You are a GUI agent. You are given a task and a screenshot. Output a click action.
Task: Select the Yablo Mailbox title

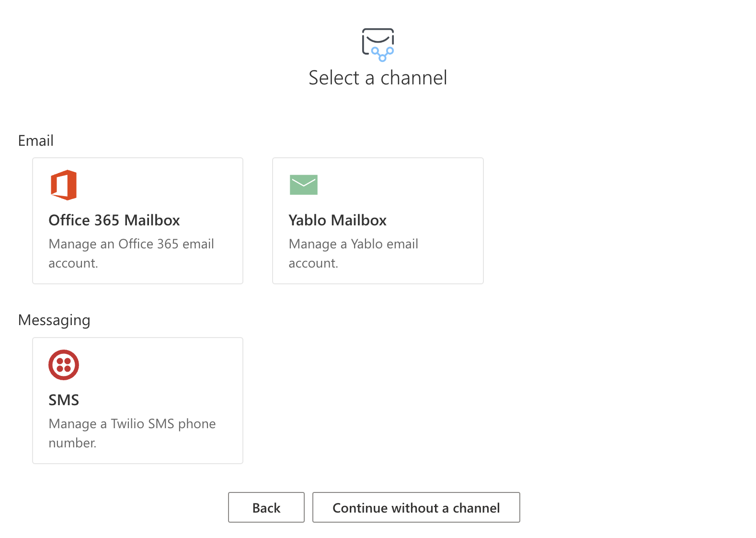(337, 220)
